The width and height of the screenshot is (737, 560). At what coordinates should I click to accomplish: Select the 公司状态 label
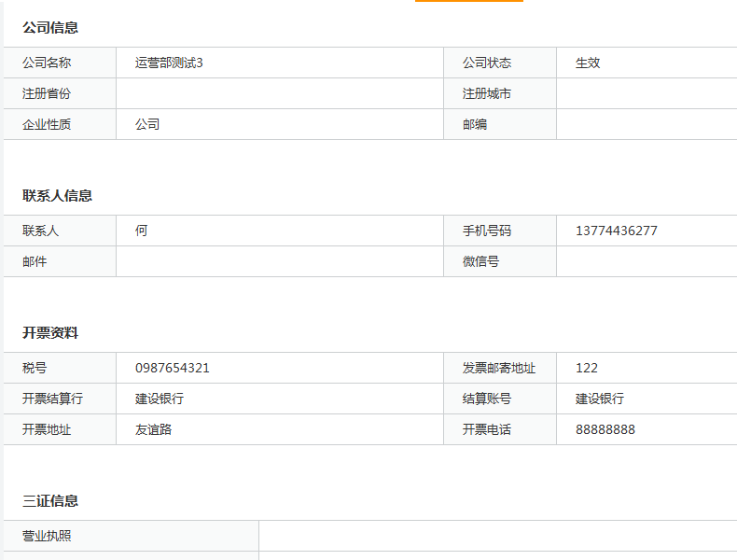486,63
